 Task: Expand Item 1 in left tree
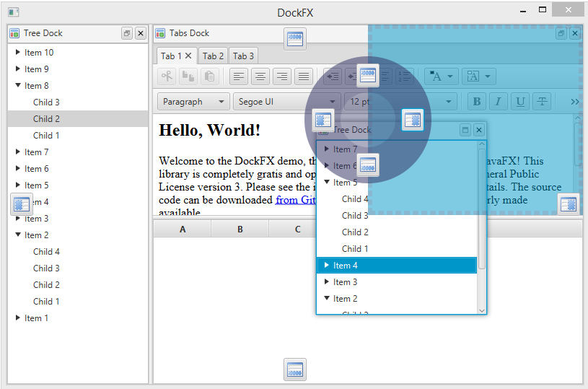point(17,318)
